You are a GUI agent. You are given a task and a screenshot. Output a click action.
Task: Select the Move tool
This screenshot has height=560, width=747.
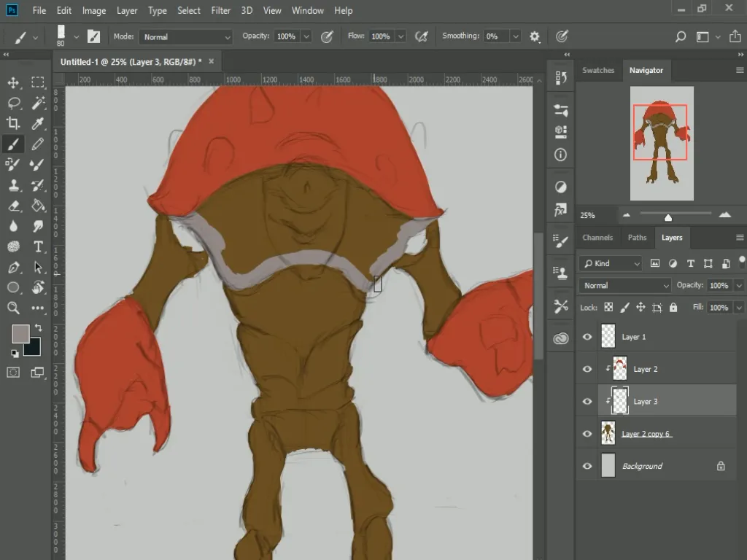pyautogui.click(x=13, y=82)
